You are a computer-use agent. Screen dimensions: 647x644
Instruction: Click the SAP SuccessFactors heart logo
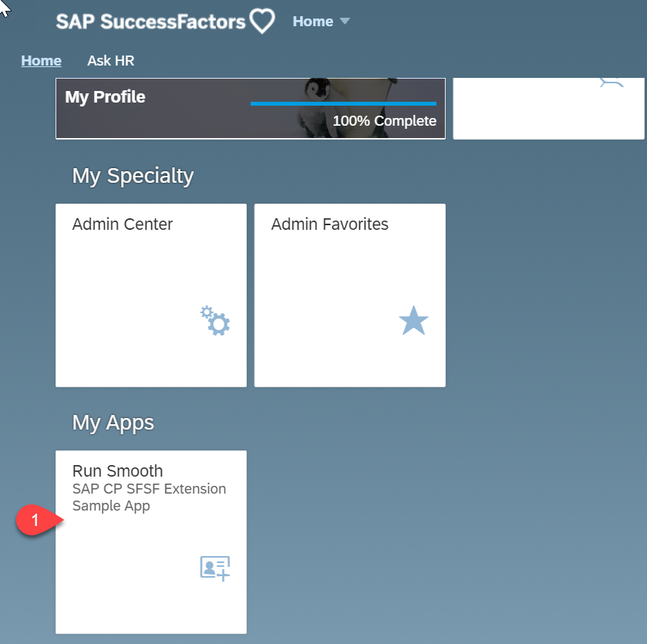click(x=263, y=22)
